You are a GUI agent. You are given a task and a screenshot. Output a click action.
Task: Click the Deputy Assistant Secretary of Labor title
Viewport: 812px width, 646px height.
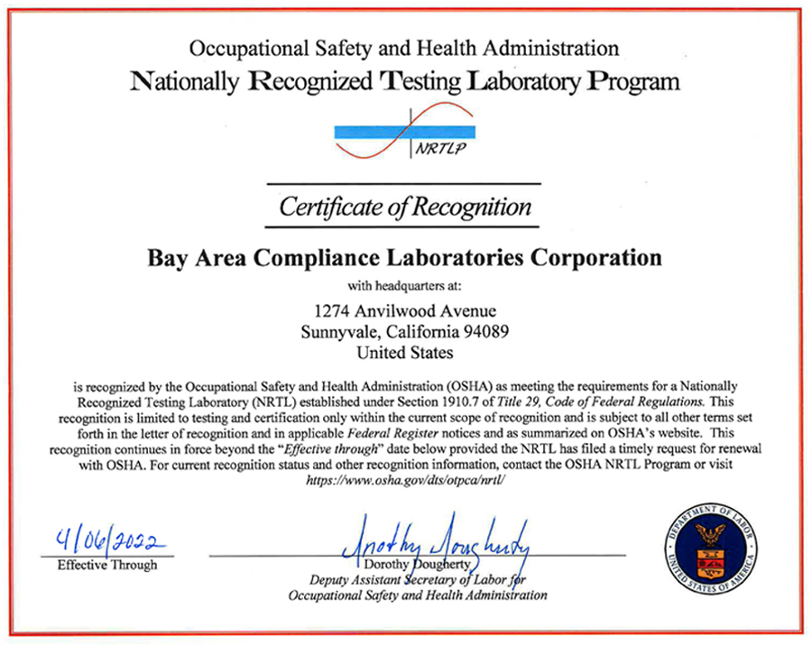pos(418,580)
